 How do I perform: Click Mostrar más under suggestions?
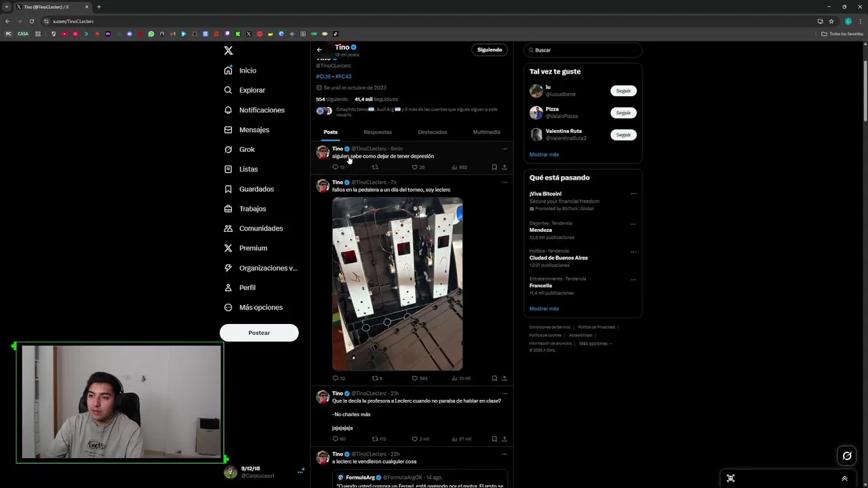tap(544, 155)
